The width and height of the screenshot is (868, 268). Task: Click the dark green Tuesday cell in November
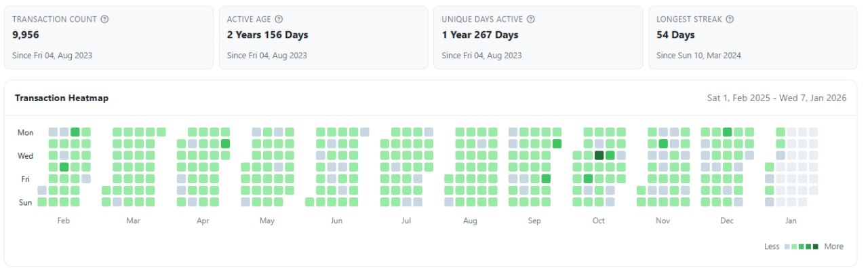tap(663, 144)
